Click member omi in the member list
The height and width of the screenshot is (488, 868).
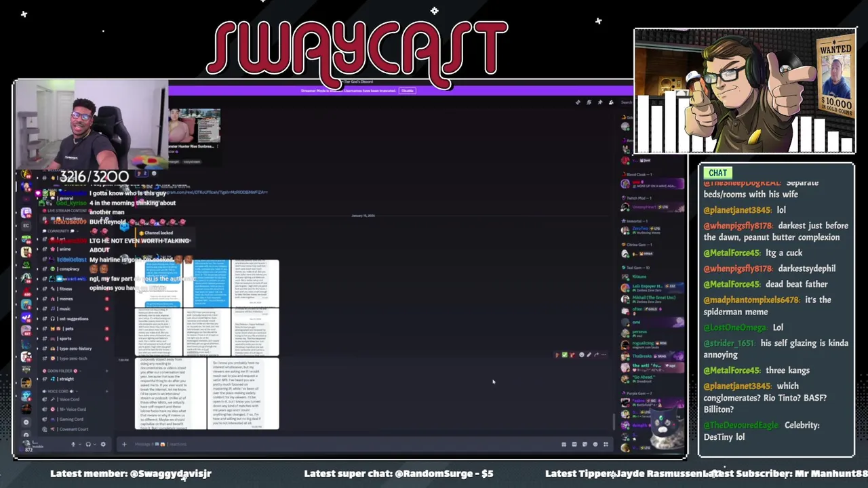[x=651, y=323]
